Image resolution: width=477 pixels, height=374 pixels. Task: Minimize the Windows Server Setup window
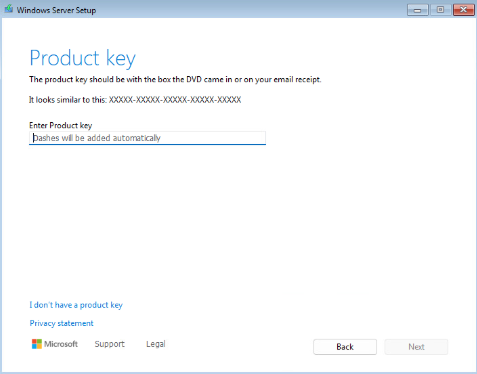click(417, 10)
